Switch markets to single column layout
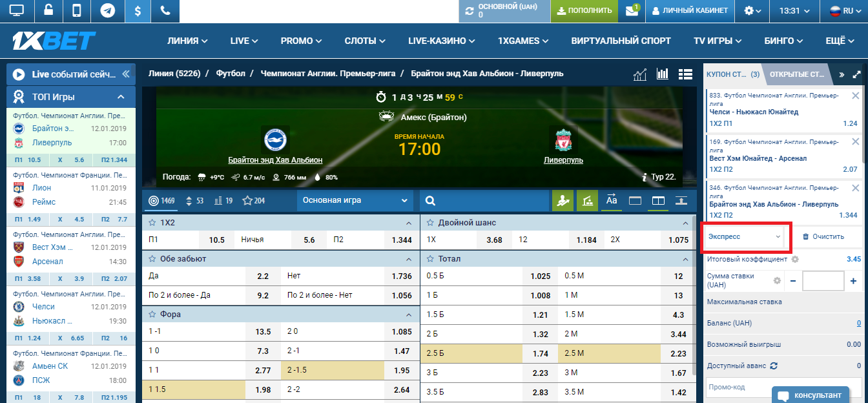The image size is (868, 403). 635,201
